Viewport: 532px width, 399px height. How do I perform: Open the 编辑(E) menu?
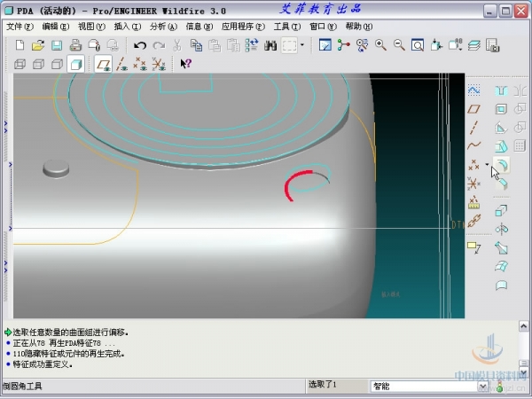56,27
